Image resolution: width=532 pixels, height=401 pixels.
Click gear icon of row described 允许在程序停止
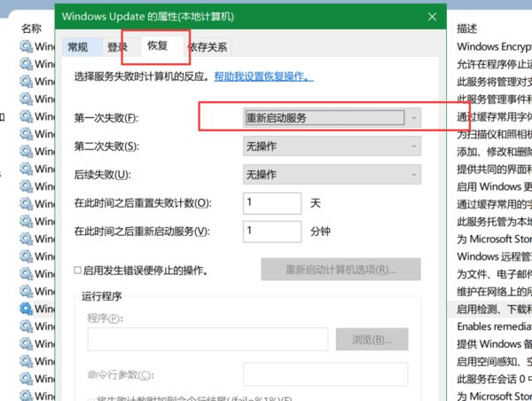click(x=27, y=64)
